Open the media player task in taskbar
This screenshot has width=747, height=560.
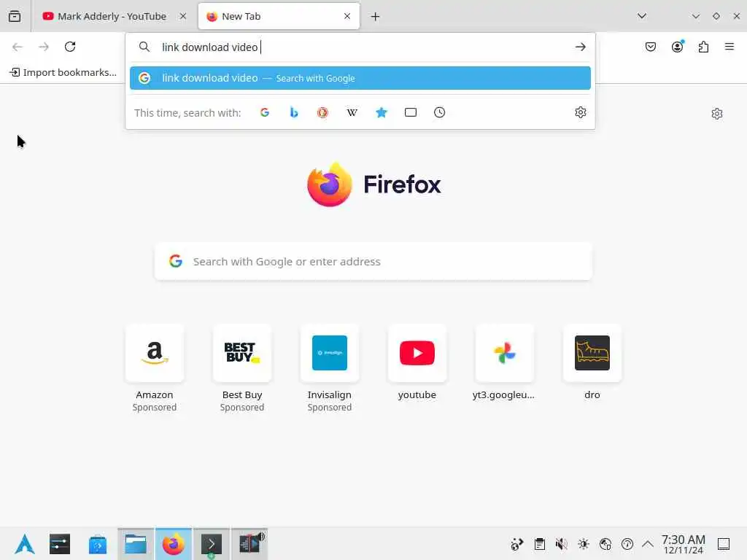click(x=249, y=544)
